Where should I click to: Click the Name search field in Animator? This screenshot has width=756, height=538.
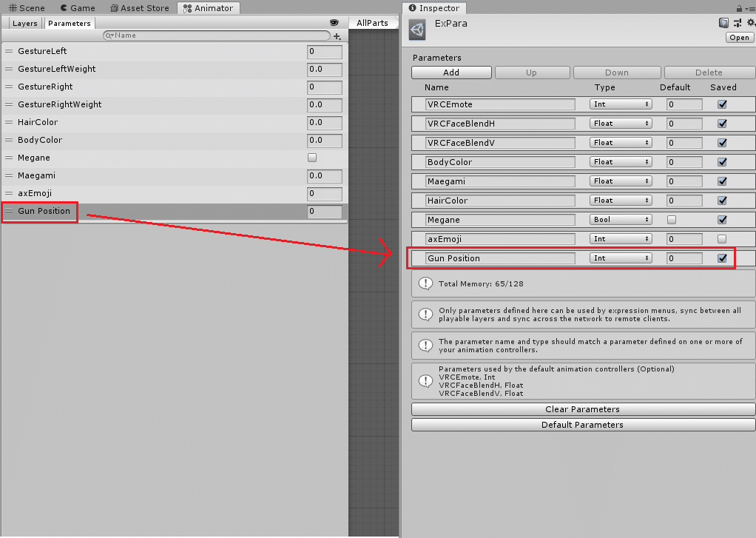click(217, 36)
